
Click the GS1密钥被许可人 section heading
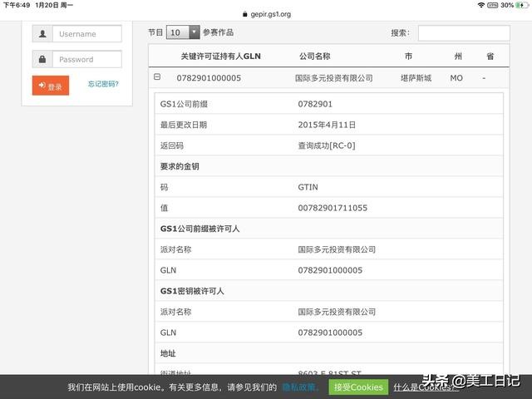click(192, 291)
